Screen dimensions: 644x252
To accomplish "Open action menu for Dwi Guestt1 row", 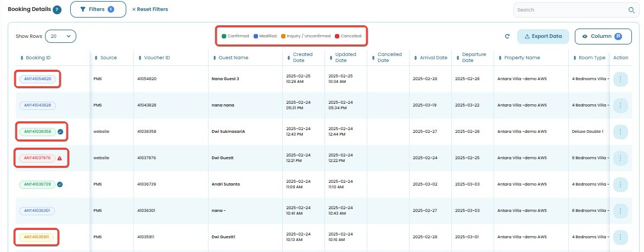I will [x=620, y=237].
